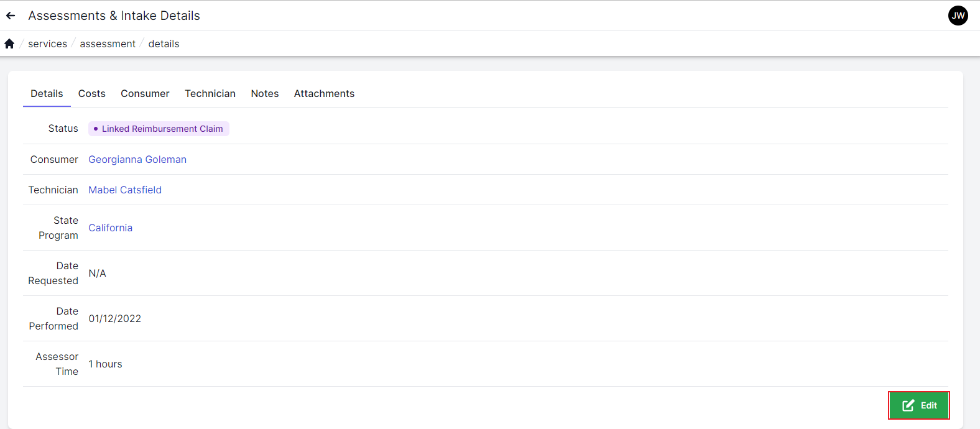Switch to the Costs tab
Viewport: 980px width, 429px height.
[91, 93]
